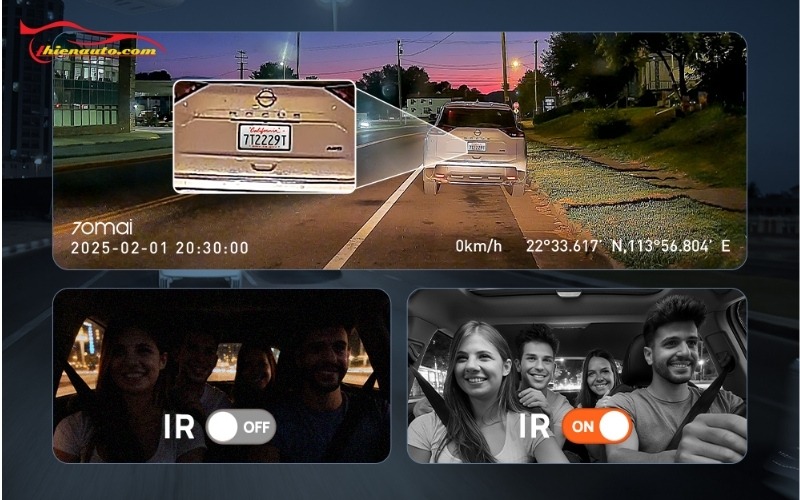Click the car emblem in zoomed inset

click(x=265, y=98)
